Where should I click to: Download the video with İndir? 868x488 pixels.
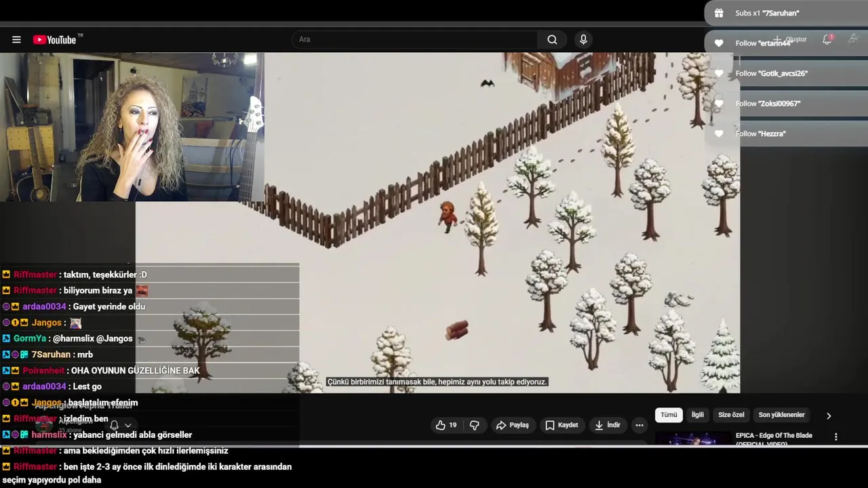click(x=607, y=425)
